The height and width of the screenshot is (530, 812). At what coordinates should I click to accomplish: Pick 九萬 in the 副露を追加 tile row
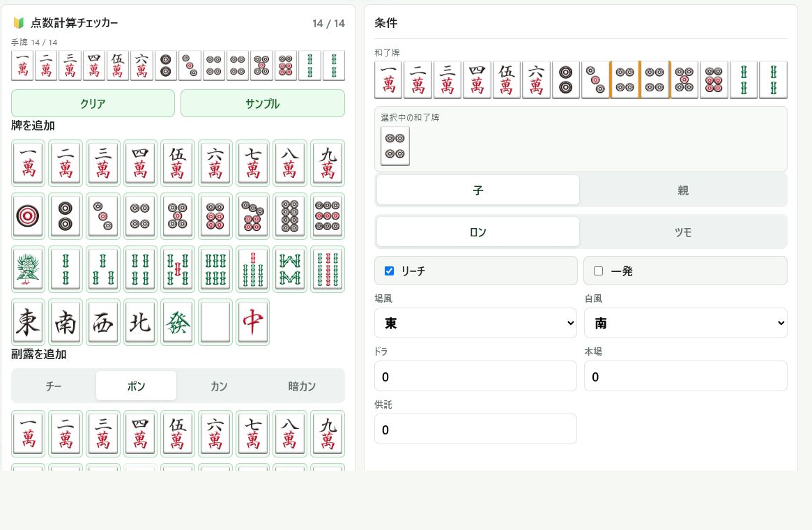tap(328, 434)
